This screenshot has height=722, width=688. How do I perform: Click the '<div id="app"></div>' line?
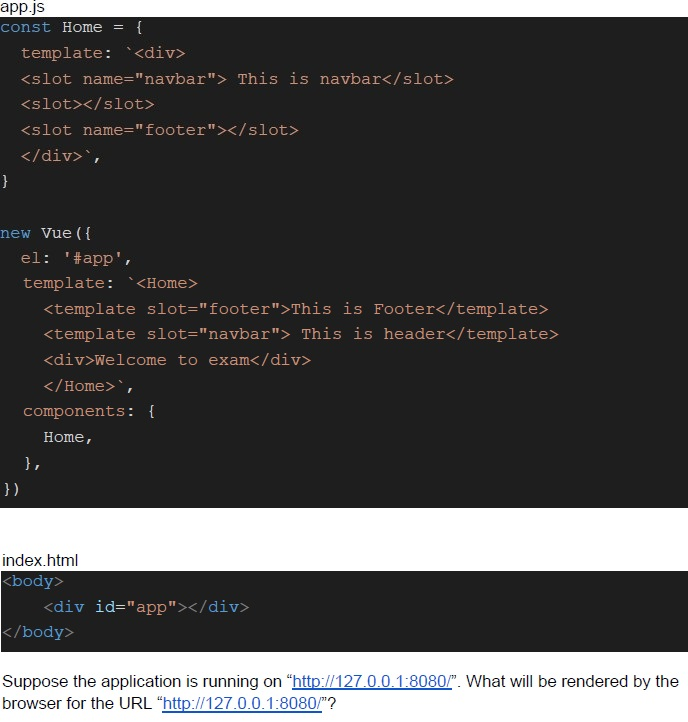click(146, 607)
